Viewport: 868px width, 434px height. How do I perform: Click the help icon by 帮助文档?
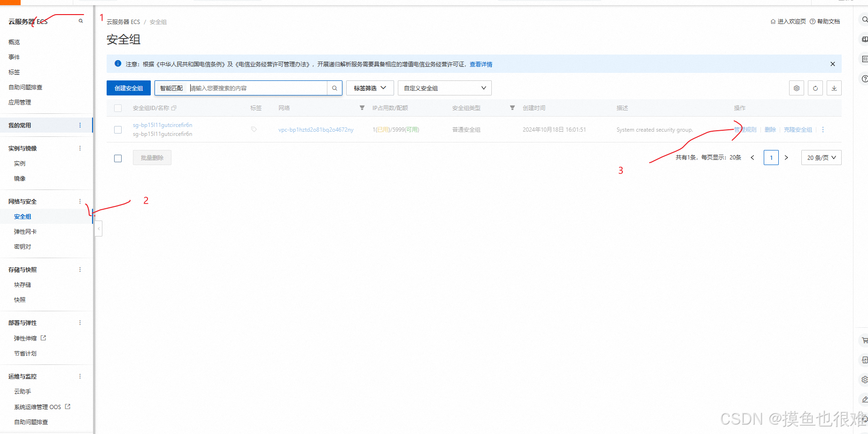(813, 22)
